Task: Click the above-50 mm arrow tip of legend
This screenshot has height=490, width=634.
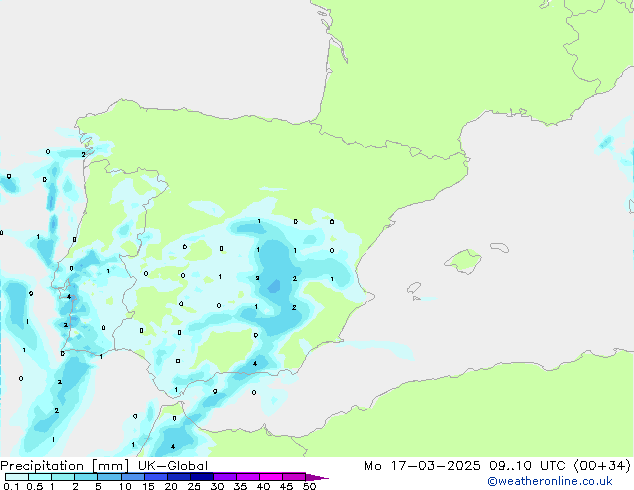Action: point(317,477)
